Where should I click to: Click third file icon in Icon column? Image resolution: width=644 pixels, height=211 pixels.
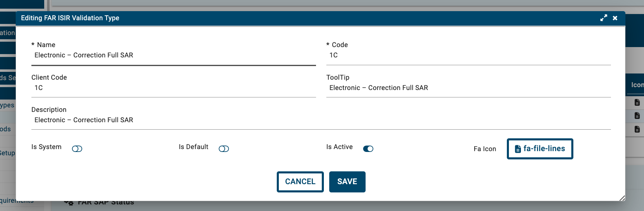click(637, 129)
